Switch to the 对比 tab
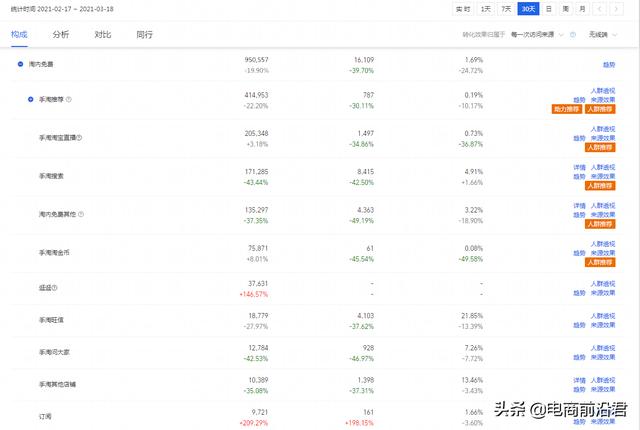Image resolution: width=640 pixels, height=430 pixels. (102, 34)
